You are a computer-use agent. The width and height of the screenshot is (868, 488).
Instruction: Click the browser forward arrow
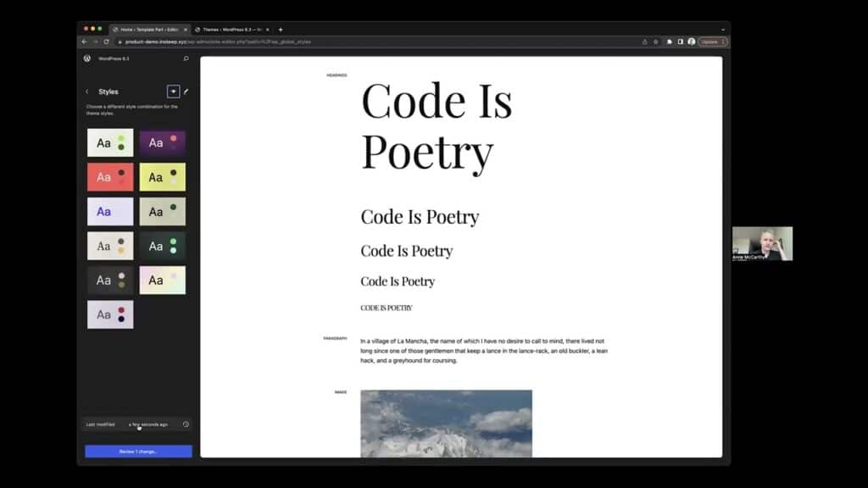pyautogui.click(x=95, y=42)
